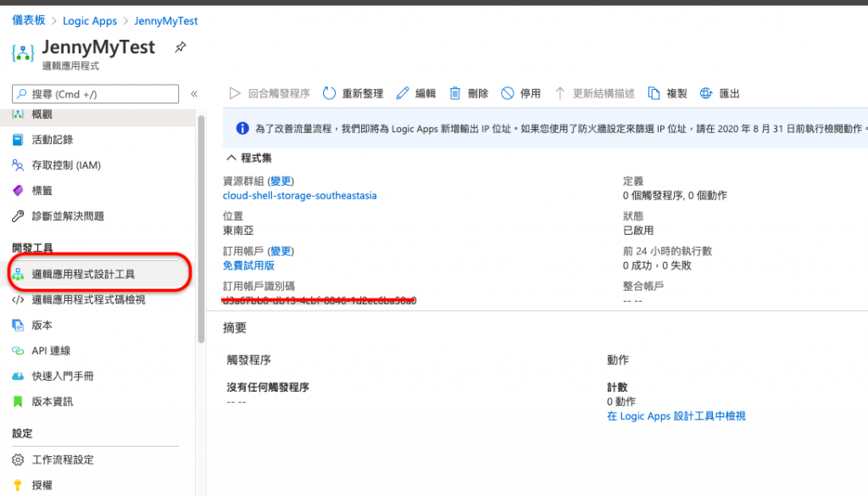Open 在 Logic Apps 設計工具中檢視 link

[676, 415]
